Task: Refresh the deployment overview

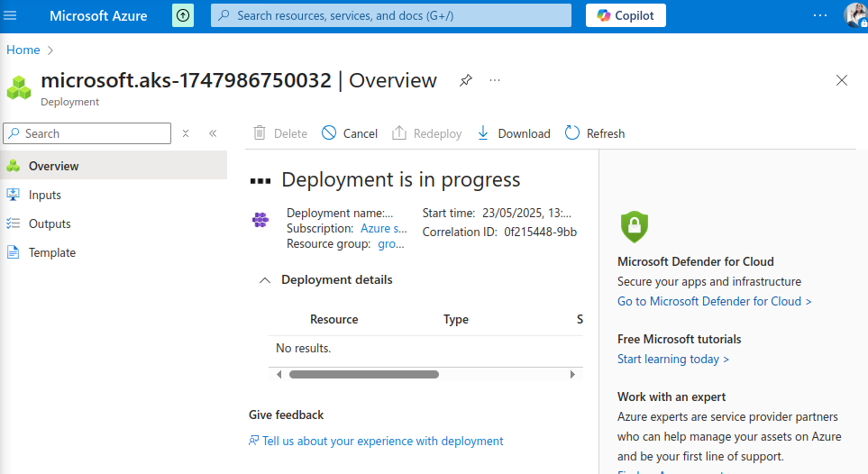Action: [x=595, y=133]
